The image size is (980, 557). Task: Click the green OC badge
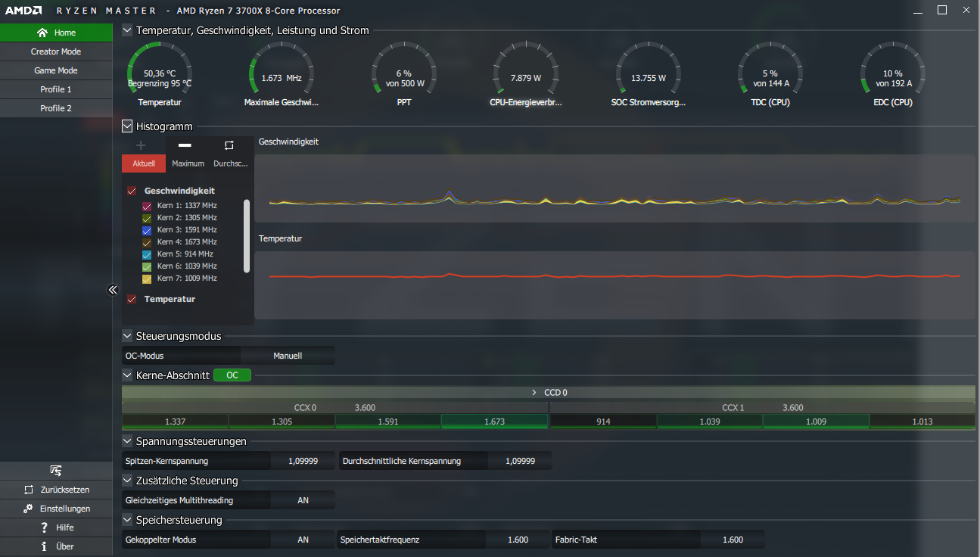point(232,375)
